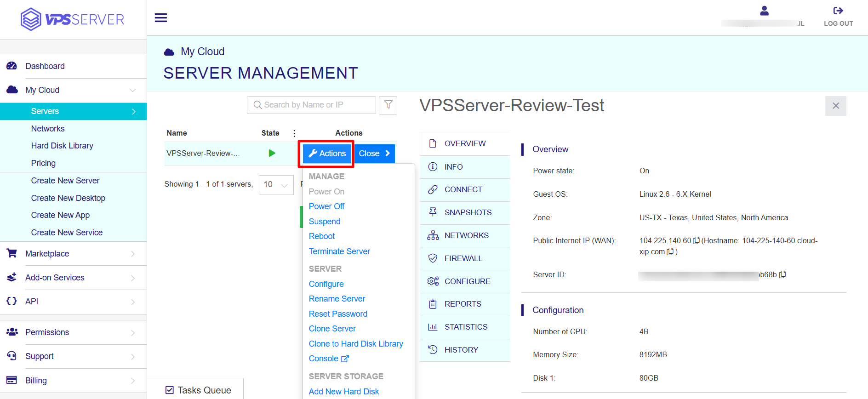Select Clone Server menu option
Viewport: 868px width, 399px height.
(x=332, y=329)
